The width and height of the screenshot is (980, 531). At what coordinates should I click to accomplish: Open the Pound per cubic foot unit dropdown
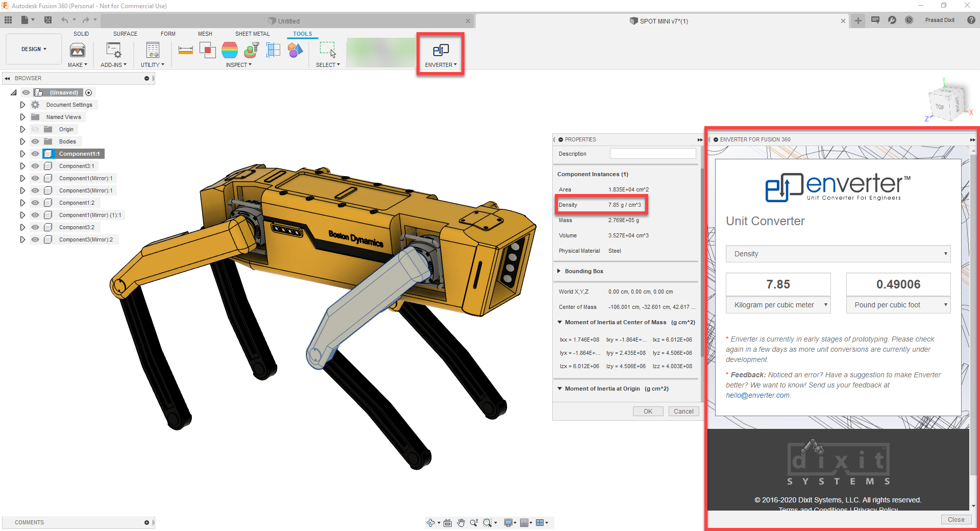[x=898, y=305]
